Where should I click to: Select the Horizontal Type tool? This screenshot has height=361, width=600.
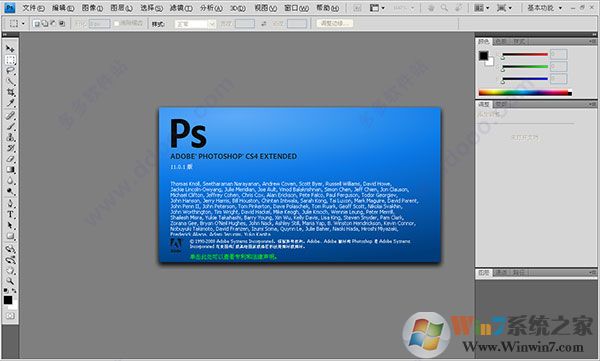coord(10,214)
